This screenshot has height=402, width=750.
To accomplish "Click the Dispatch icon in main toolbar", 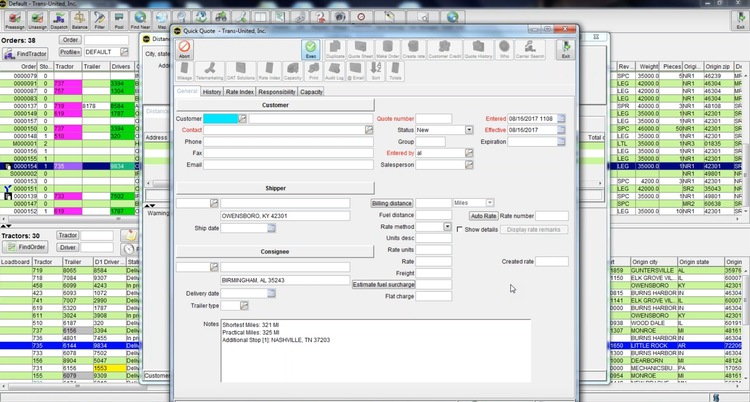I will click(59, 21).
